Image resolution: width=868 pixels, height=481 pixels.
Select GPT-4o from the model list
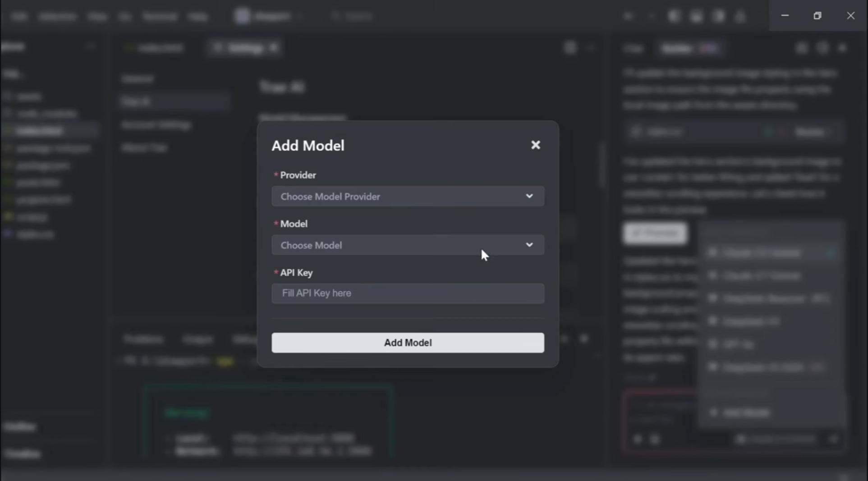point(738,344)
